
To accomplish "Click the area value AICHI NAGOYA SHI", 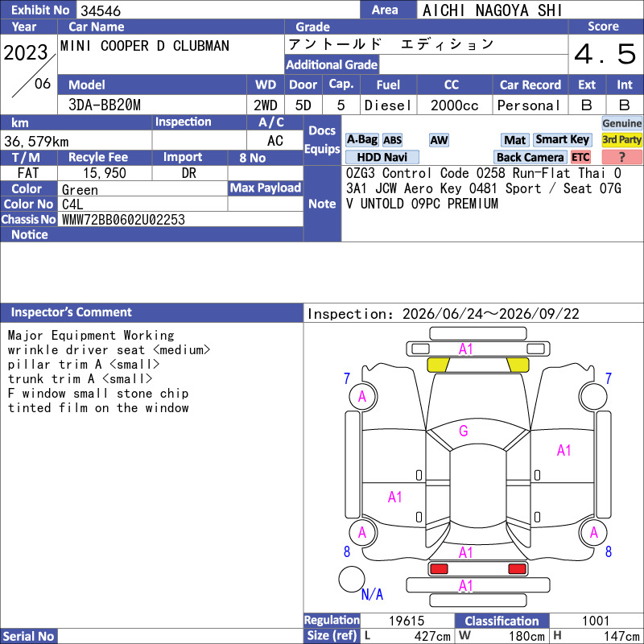I will tap(492, 10).
